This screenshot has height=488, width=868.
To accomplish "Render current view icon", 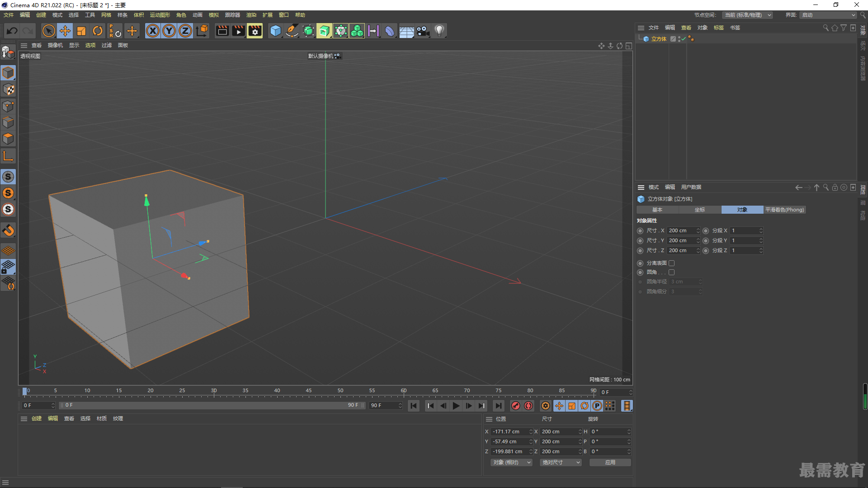I will tap(222, 31).
